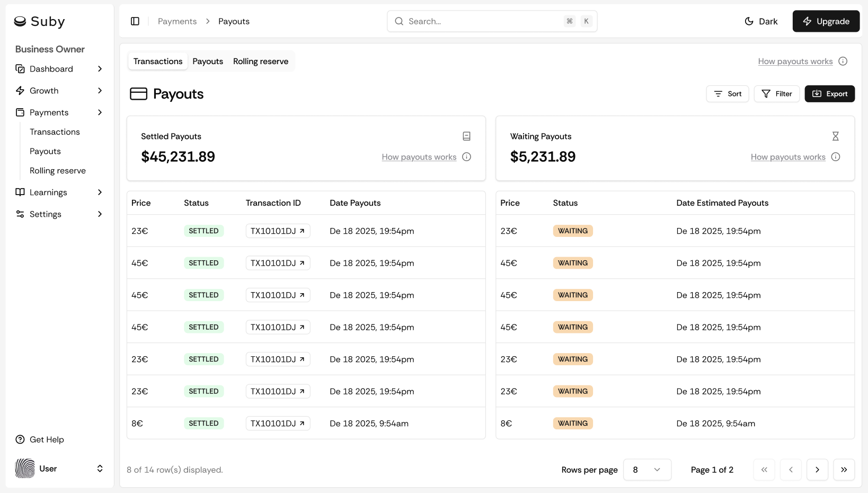Open Rolling reserve in the sidebar
This screenshot has height=493, width=868.
click(x=58, y=171)
